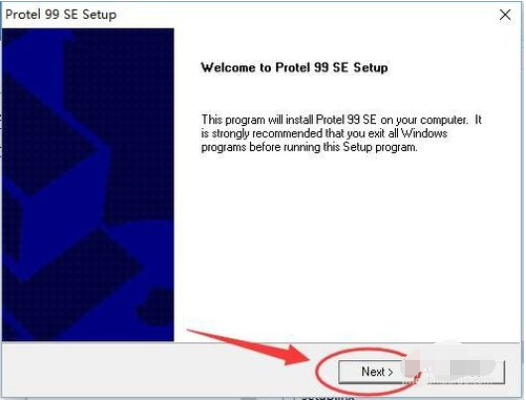Click 'Protel 99 SE' within the description sentence
This screenshot has width=526, height=400.
(x=346, y=119)
